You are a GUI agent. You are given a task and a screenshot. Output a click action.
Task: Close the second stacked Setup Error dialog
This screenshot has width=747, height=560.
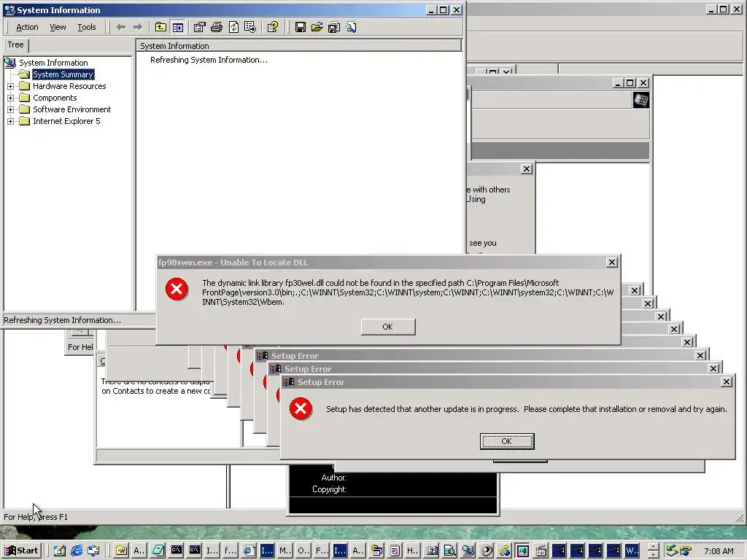pyautogui.click(x=713, y=368)
